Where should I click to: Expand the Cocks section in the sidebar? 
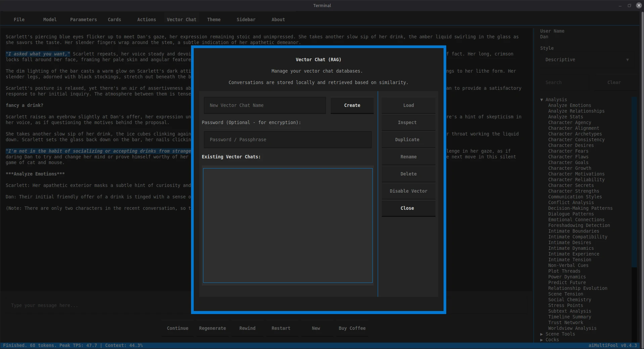point(542,340)
